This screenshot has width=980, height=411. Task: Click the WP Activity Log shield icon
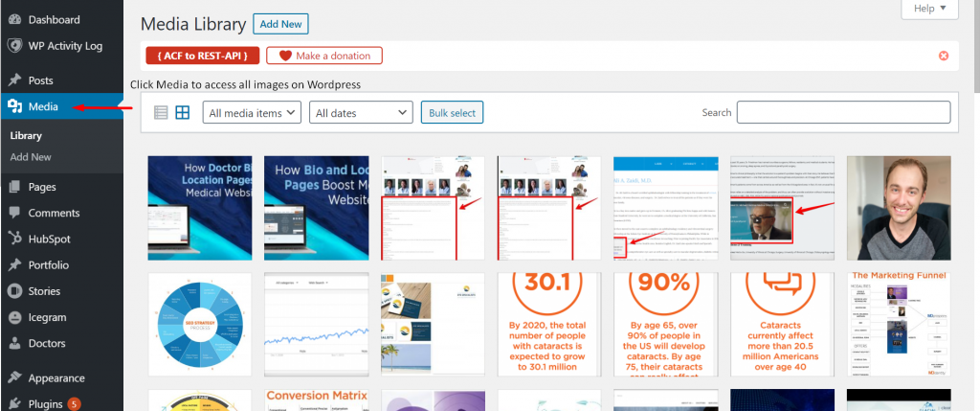[x=15, y=46]
